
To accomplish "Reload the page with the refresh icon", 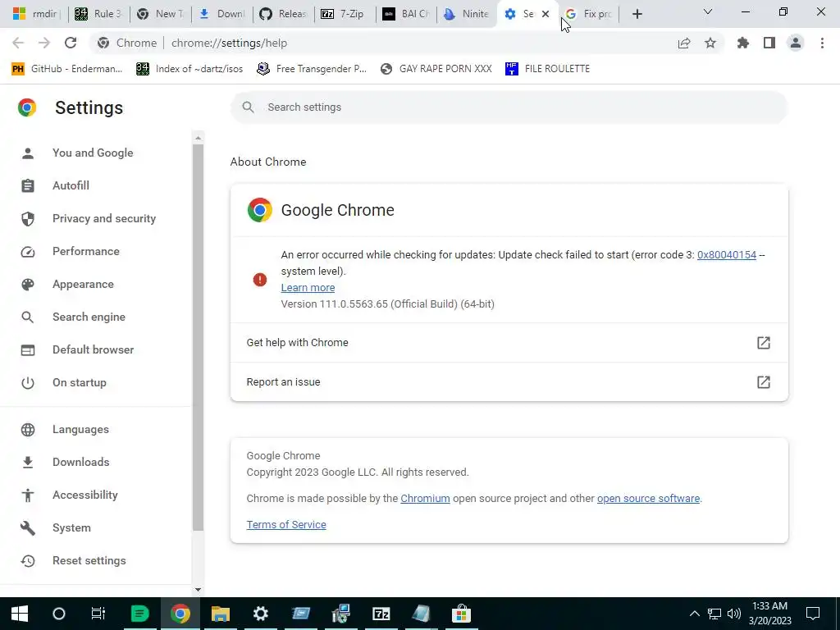I will pos(71,43).
